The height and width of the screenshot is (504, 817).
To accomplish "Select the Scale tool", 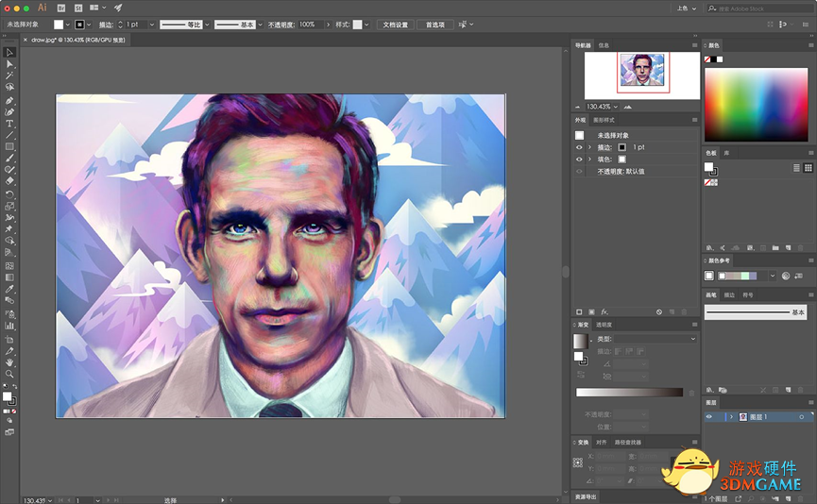I will coord(9,206).
